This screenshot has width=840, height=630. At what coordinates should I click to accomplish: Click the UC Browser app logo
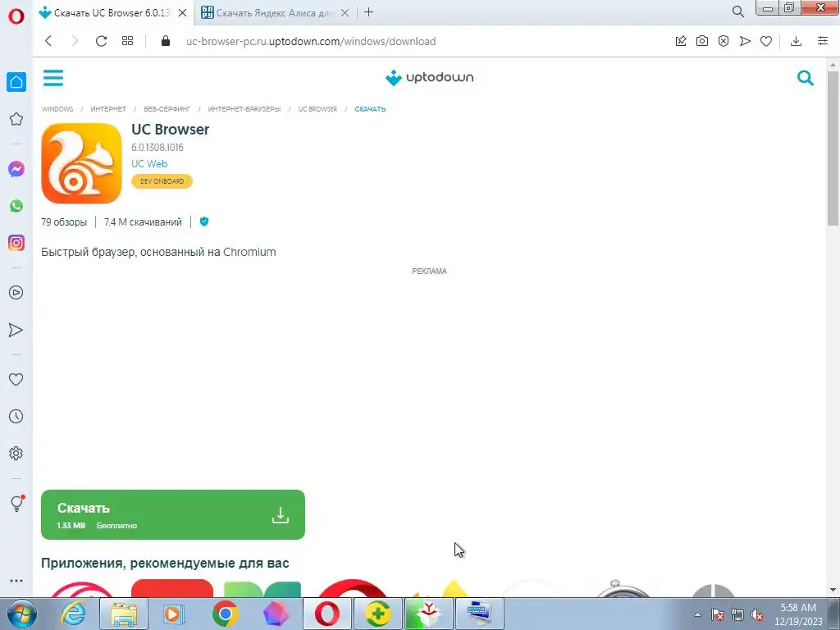tap(81, 163)
